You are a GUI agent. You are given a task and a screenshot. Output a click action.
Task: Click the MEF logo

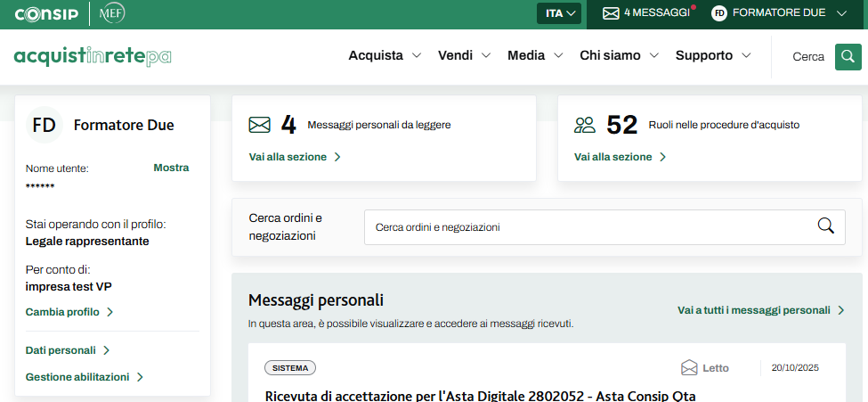pos(112,14)
